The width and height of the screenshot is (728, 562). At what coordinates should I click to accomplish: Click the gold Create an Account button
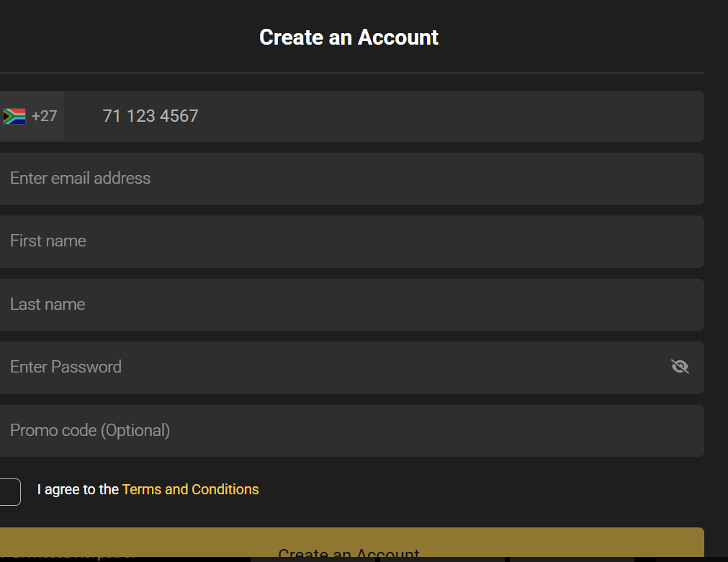tap(352, 542)
